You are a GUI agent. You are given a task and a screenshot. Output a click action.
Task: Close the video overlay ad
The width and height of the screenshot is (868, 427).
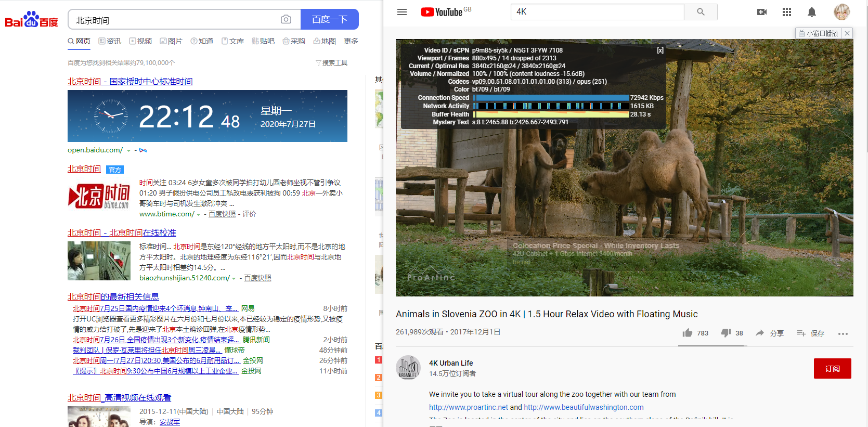coord(734,244)
